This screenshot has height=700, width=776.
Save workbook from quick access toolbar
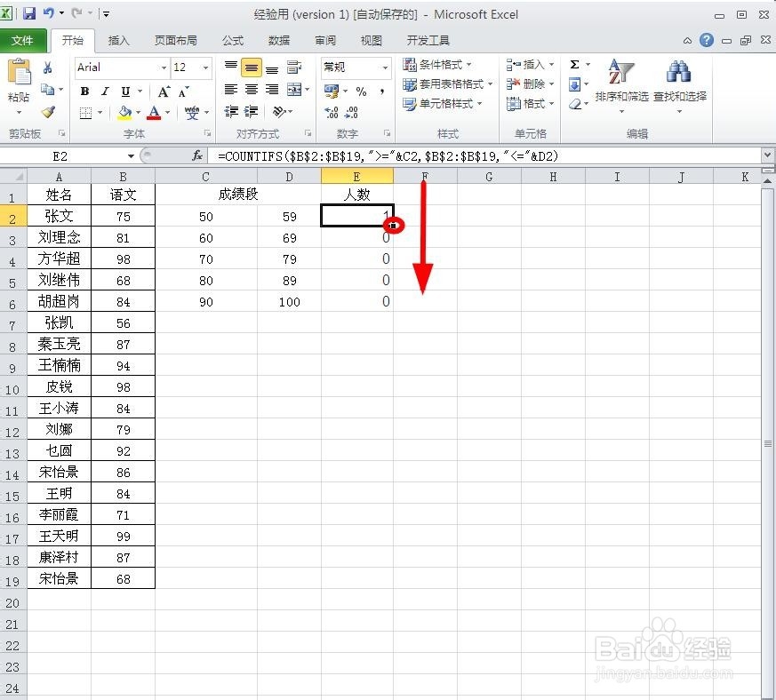(x=29, y=13)
